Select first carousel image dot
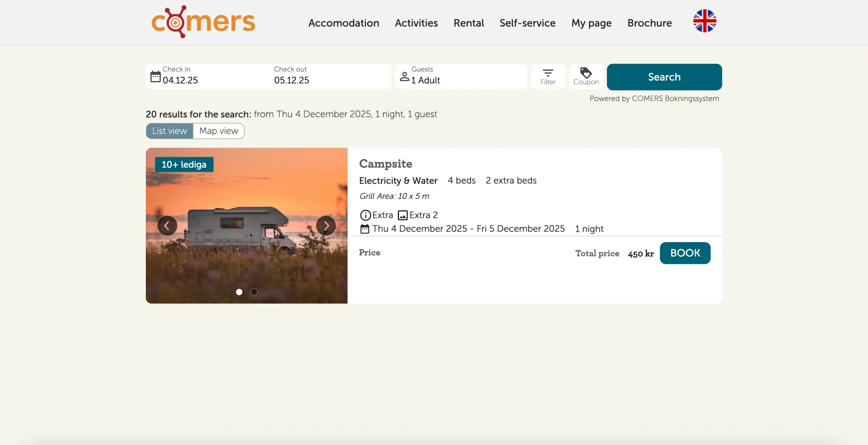Image resolution: width=868 pixels, height=445 pixels. (239, 292)
